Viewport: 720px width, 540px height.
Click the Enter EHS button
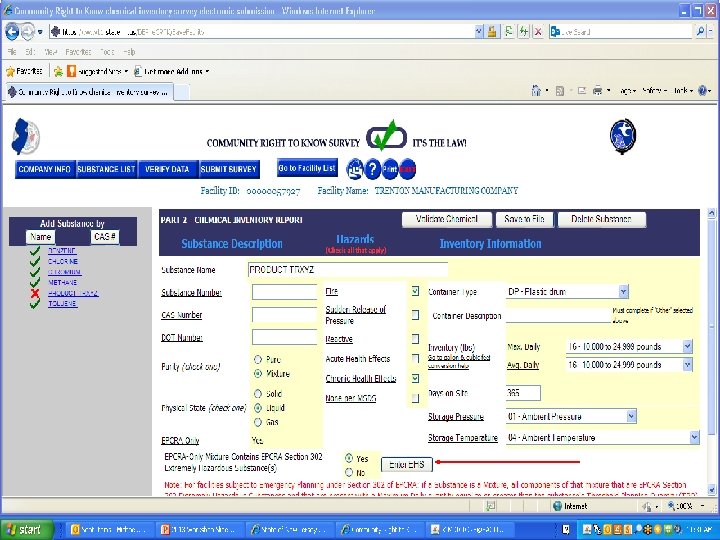pyautogui.click(x=407, y=464)
